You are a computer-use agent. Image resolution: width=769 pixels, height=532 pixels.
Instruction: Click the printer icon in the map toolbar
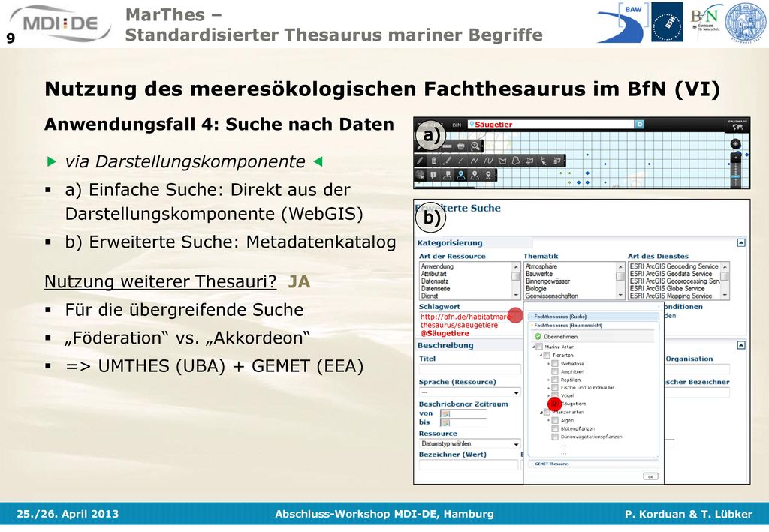(x=460, y=146)
